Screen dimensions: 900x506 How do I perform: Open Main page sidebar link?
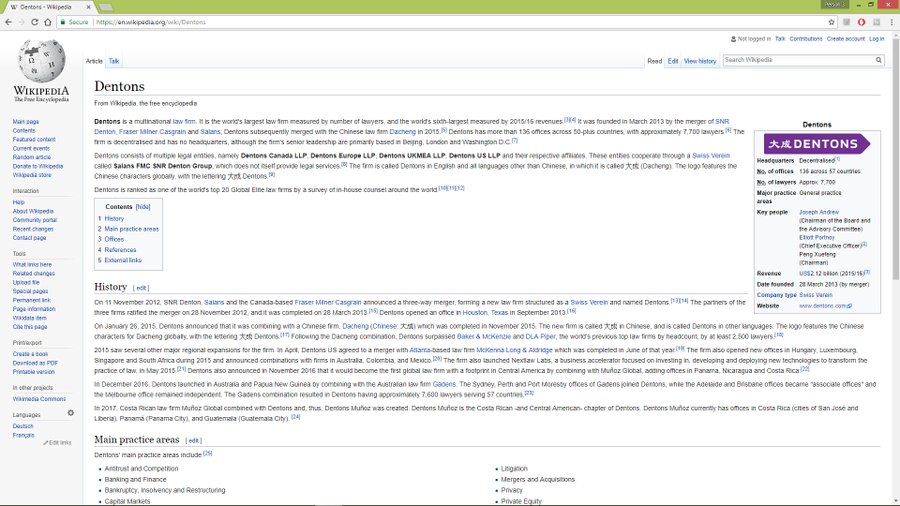(x=26, y=122)
